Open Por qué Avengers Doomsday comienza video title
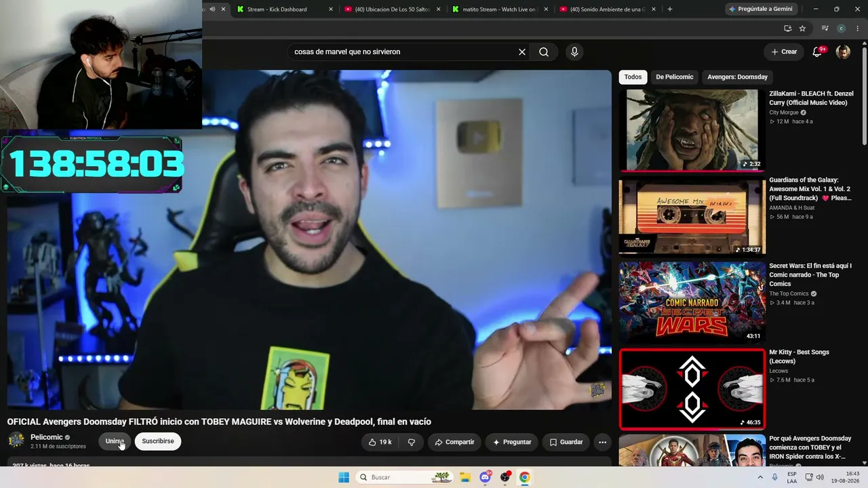The width and height of the screenshot is (868, 488). click(810, 447)
